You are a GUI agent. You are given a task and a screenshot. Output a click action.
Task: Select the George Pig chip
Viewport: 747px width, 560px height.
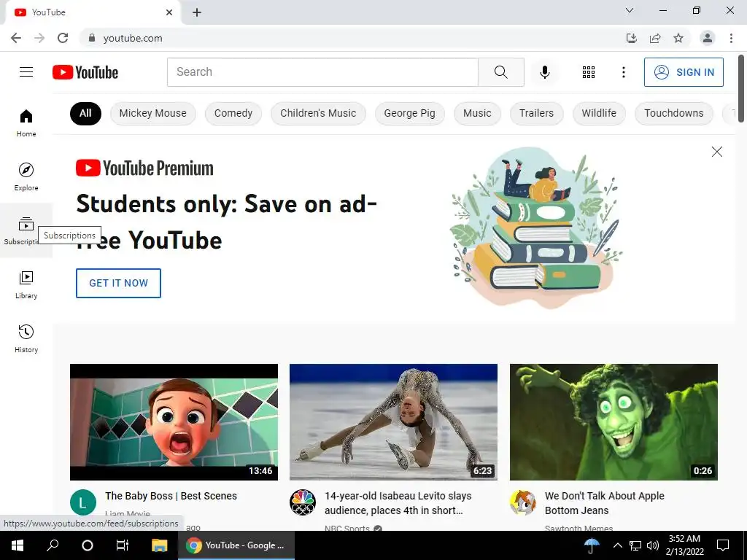pos(410,113)
